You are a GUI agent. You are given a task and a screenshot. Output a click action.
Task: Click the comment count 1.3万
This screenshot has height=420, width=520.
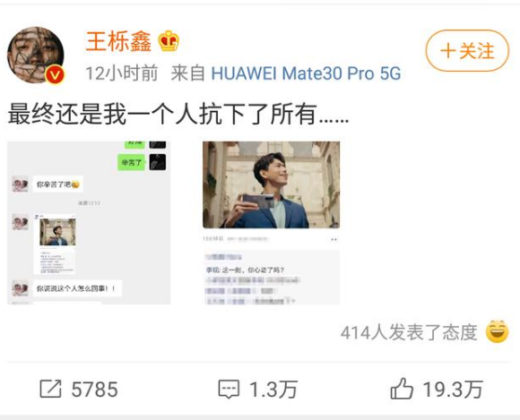point(273,390)
